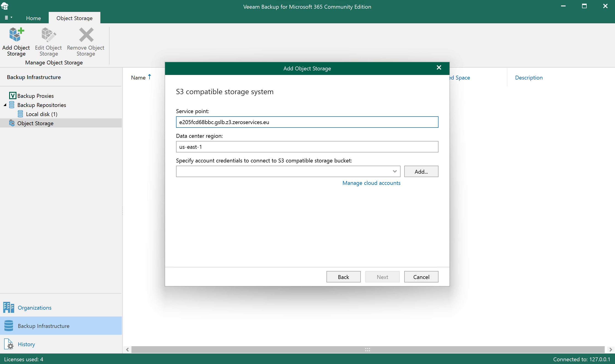The height and width of the screenshot is (364, 615).
Task: Open Manage cloud accounts link
Action: pyautogui.click(x=371, y=183)
